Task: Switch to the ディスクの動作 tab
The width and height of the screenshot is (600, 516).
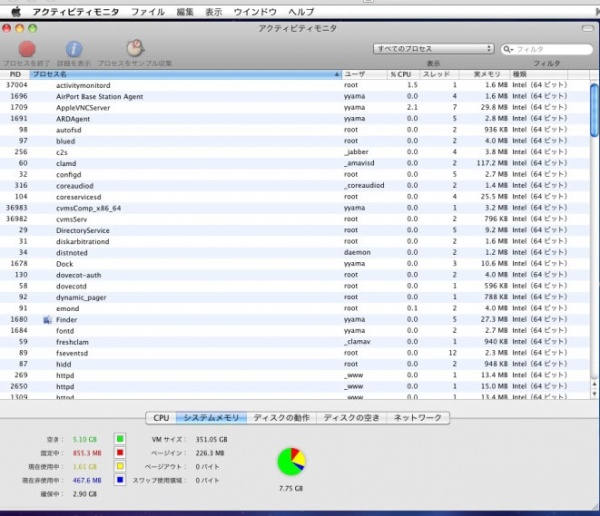Action: pyautogui.click(x=281, y=418)
